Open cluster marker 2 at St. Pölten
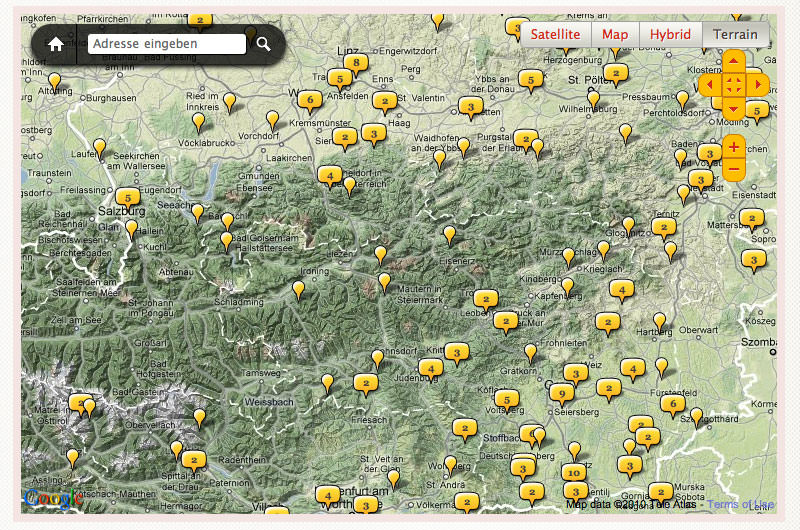This screenshot has width=800, height=530. pos(616,73)
